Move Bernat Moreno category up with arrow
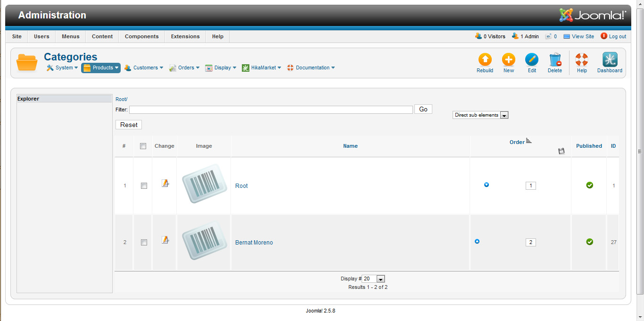Viewport: 644px width, 321px height. click(477, 241)
